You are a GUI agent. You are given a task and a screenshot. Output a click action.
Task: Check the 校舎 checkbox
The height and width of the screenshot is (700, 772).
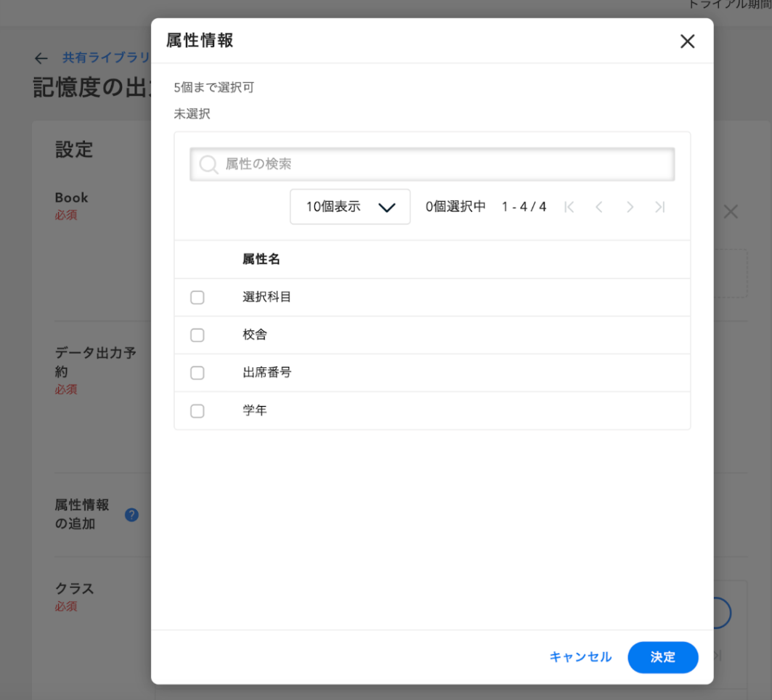[198, 335]
